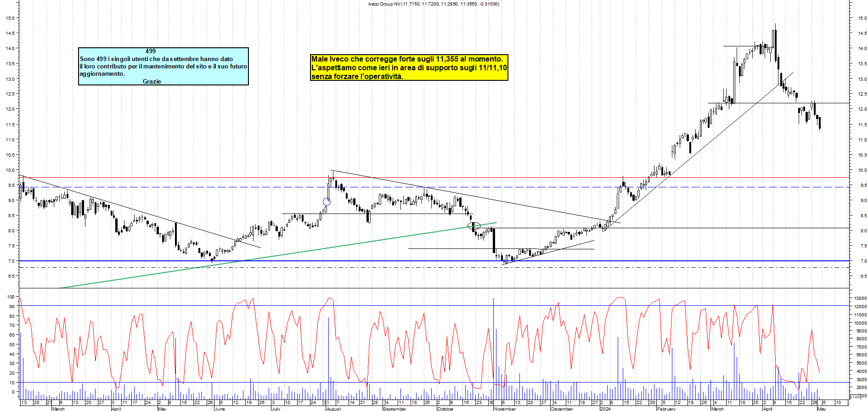Click the 9000 label on the volume scale
Viewport: 868px width, 411px height.
[x=861, y=331]
